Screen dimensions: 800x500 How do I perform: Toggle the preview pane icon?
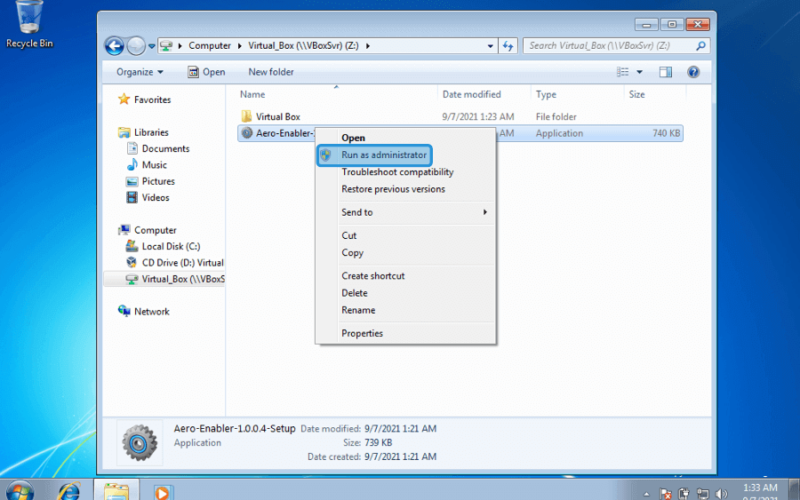665,72
